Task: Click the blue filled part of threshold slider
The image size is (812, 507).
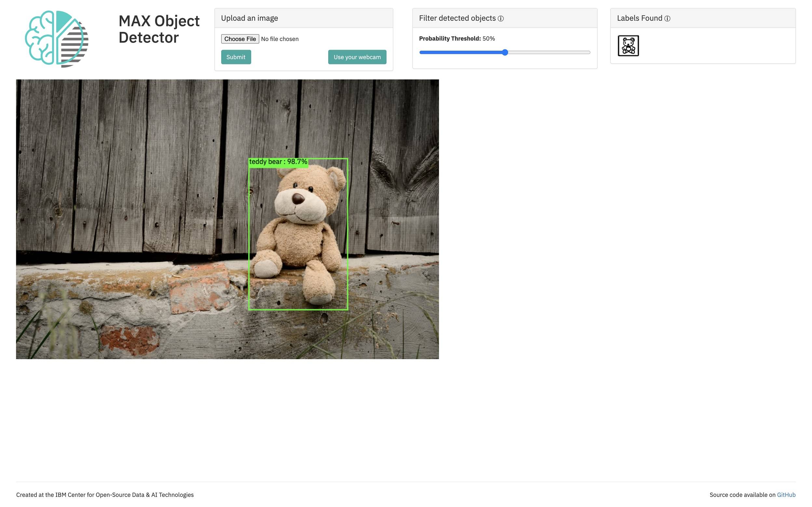Action: click(x=460, y=52)
